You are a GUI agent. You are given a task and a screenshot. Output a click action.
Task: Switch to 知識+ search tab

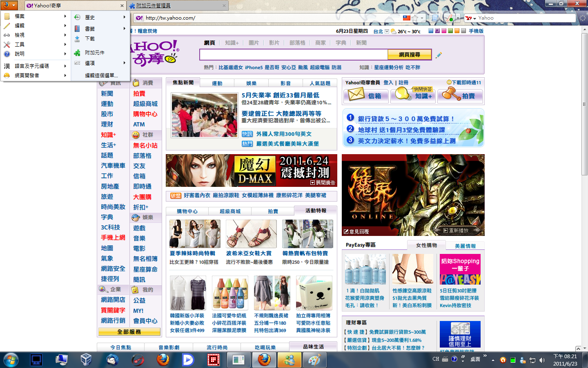click(x=232, y=43)
